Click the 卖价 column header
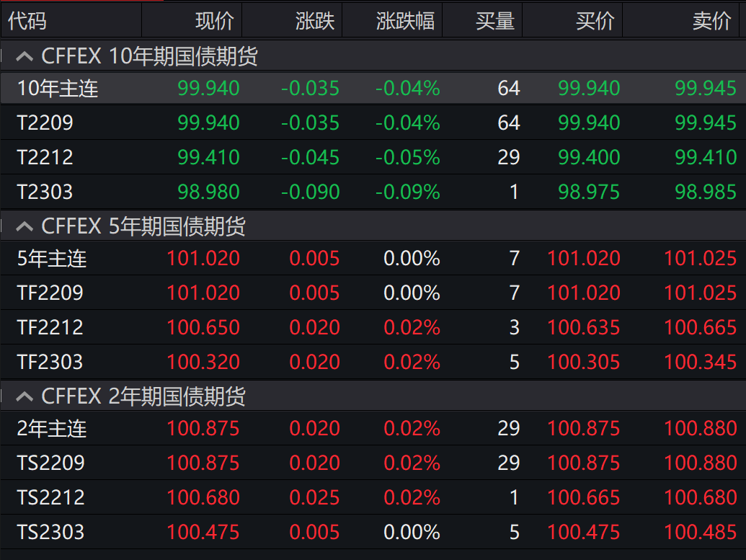This screenshot has width=746, height=560. (711, 21)
